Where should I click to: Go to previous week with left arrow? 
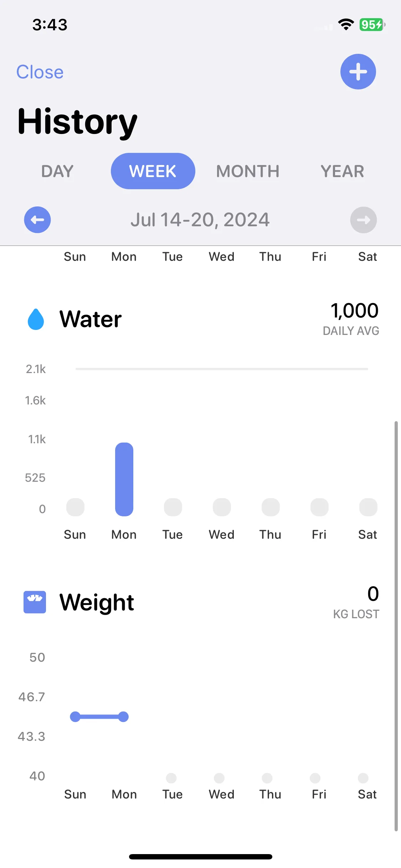37,220
